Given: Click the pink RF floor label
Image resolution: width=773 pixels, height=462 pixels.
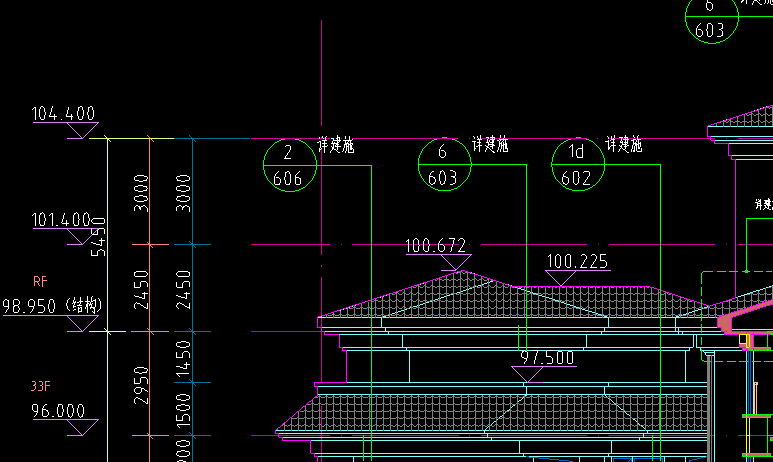Looking at the screenshot, I should click(x=40, y=282).
